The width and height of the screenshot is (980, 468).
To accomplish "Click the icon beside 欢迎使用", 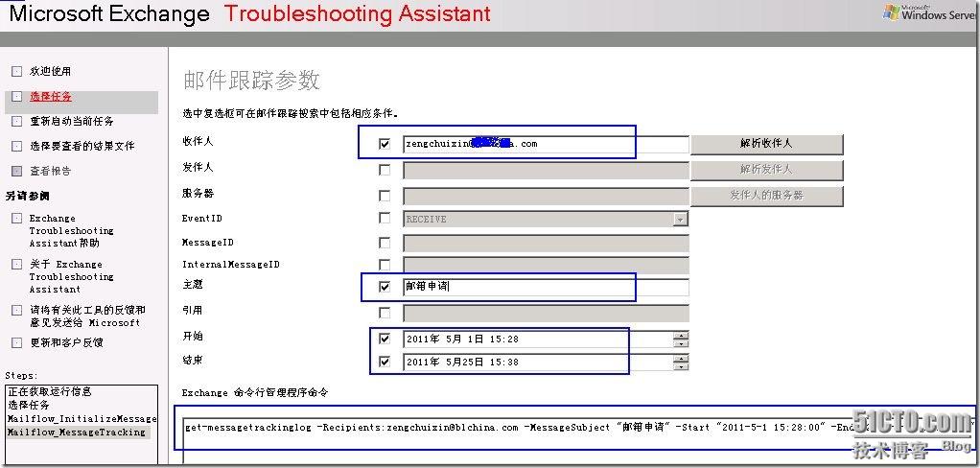I will point(16,71).
